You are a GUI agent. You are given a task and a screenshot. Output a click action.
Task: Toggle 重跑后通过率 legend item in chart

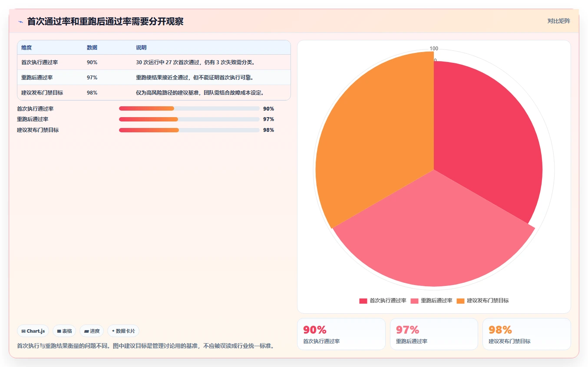[431, 301]
